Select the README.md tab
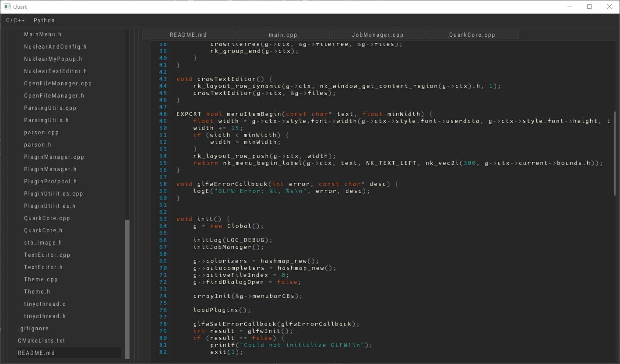 [x=188, y=34]
